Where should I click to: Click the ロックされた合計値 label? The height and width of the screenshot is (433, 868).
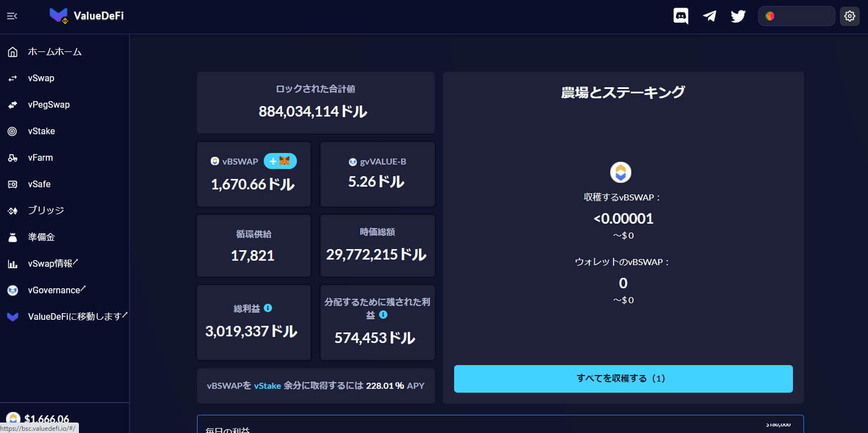[316, 89]
